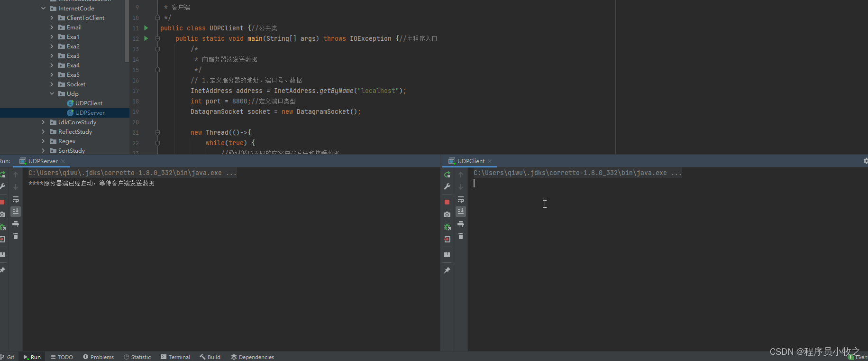The width and height of the screenshot is (868, 361).
Task: Expand the JdkCoreStudy folder
Action: [x=43, y=122]
